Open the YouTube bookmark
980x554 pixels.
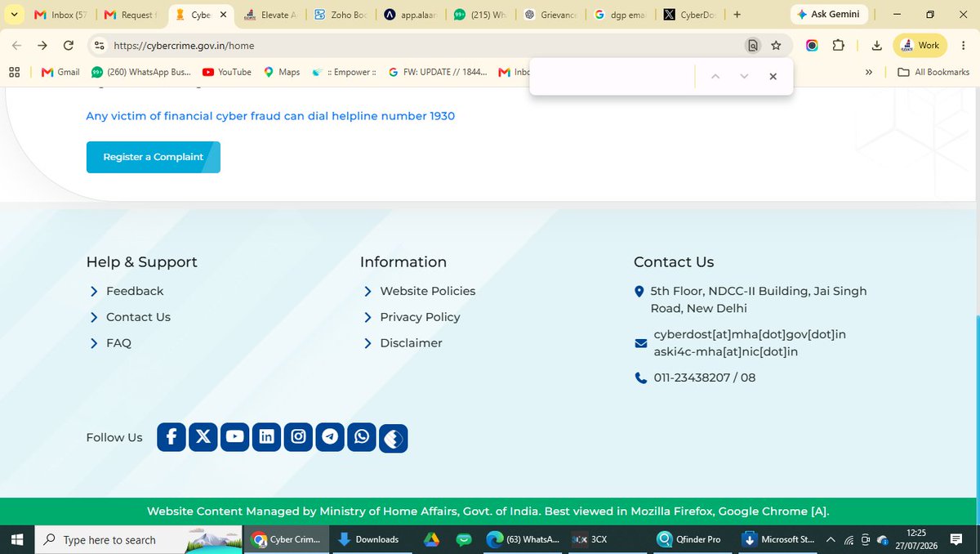click(x=227, y=72)
